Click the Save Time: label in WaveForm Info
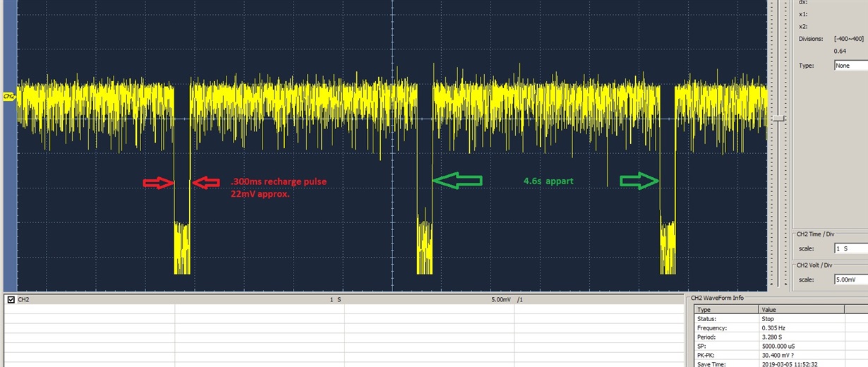Image resolution: width=868 pixels, height=367 pixels. pos(711,364)
